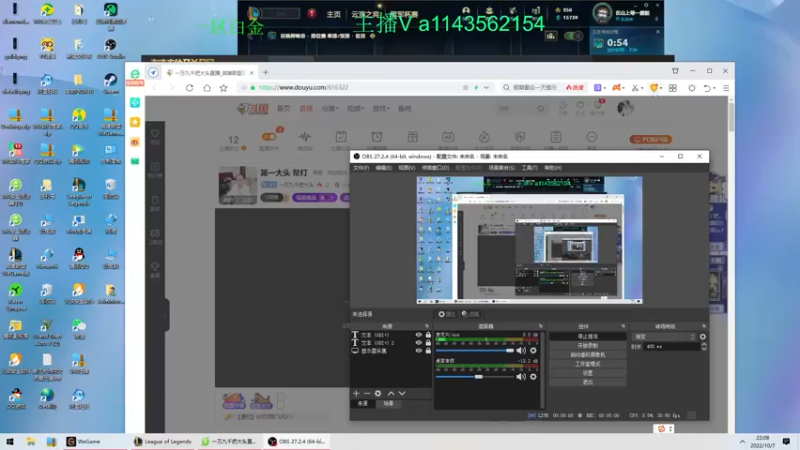Viewport: 800px width, 450px height.
Task: Toggle lock on 文本 (GDI+) 2 source
Action: coord(428,343)
